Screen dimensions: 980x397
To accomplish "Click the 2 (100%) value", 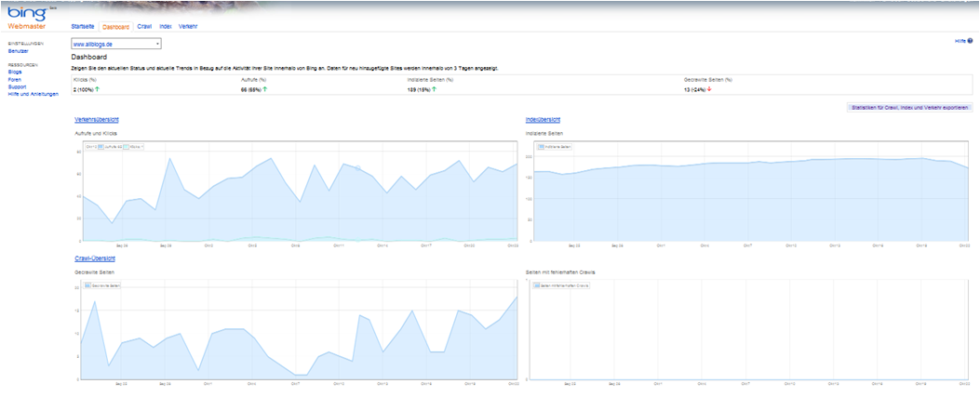I will pos(84,89).
